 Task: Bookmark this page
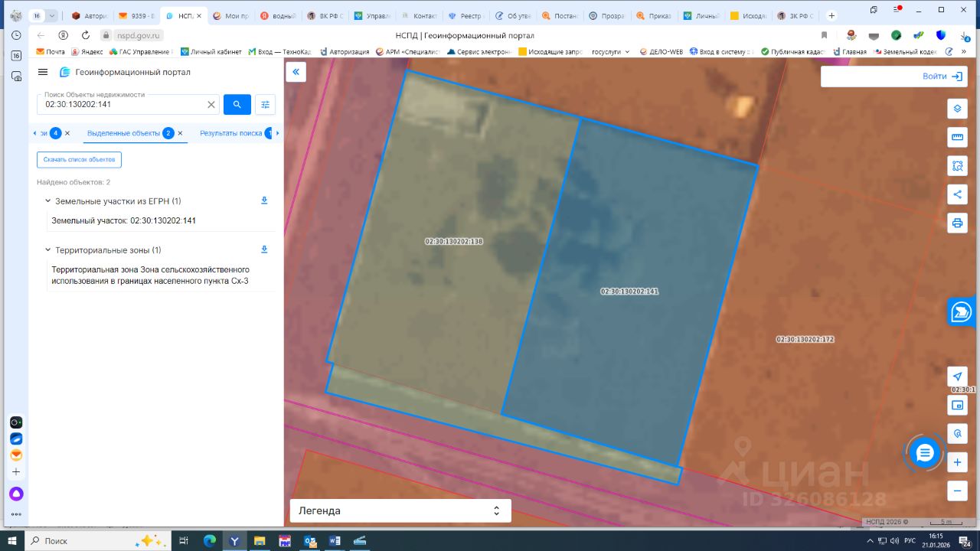pyautogui.click(x=825, y=35)
